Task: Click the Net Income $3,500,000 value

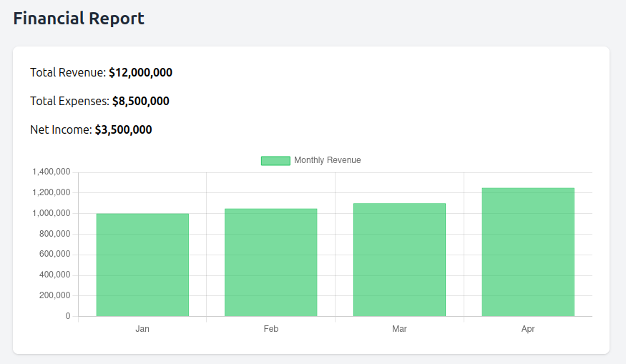Action: [123, 129]
